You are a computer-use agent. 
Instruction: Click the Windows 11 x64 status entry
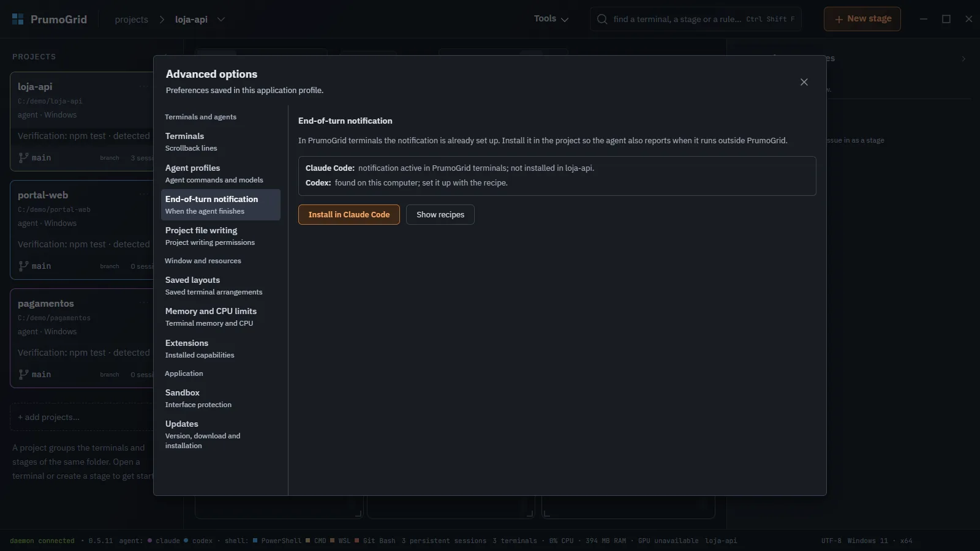pyautogui.click(x=880, y=541)
